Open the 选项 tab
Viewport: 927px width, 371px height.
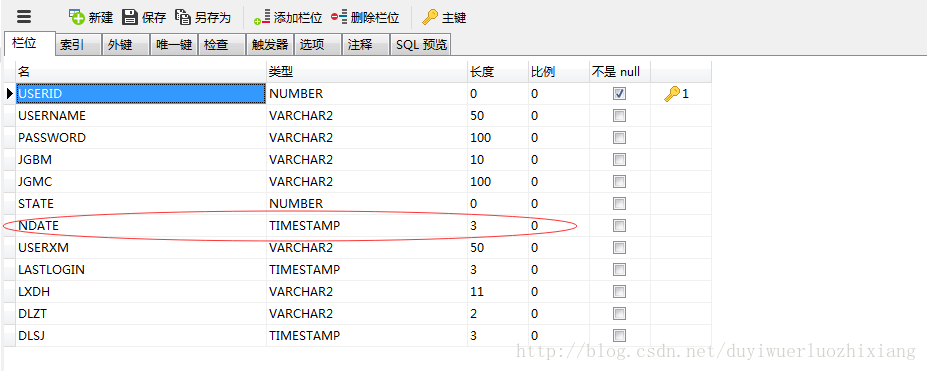[317, 45]
